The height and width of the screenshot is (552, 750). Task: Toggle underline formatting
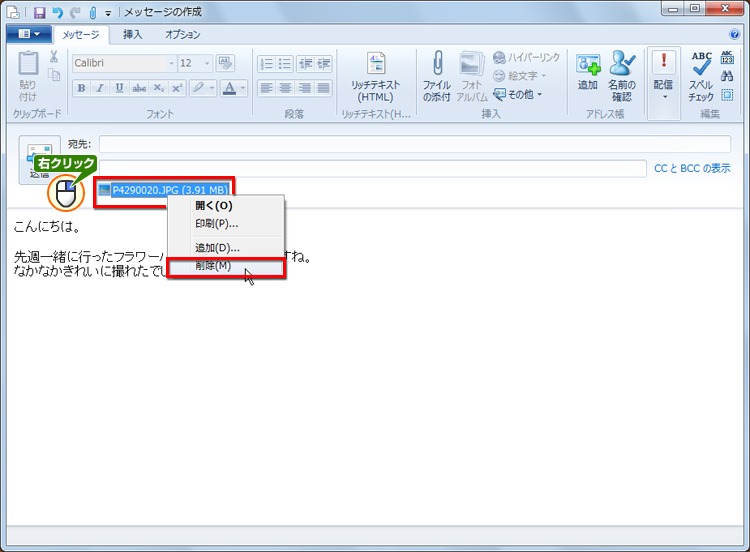point(119,88)
